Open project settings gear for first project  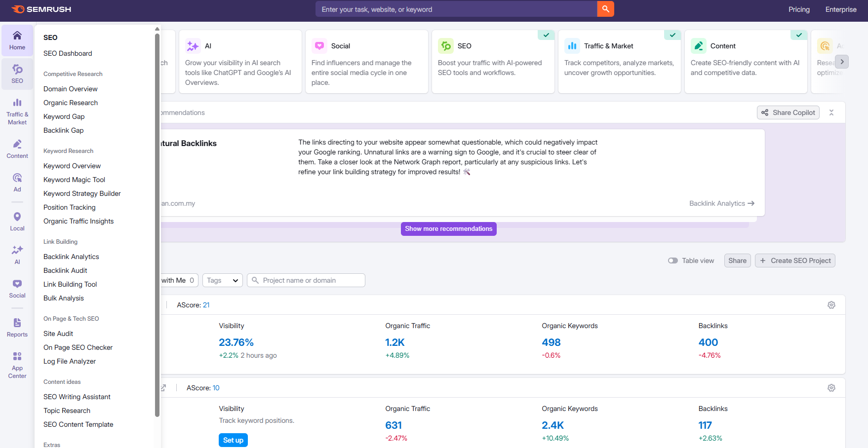coord(831,305)
